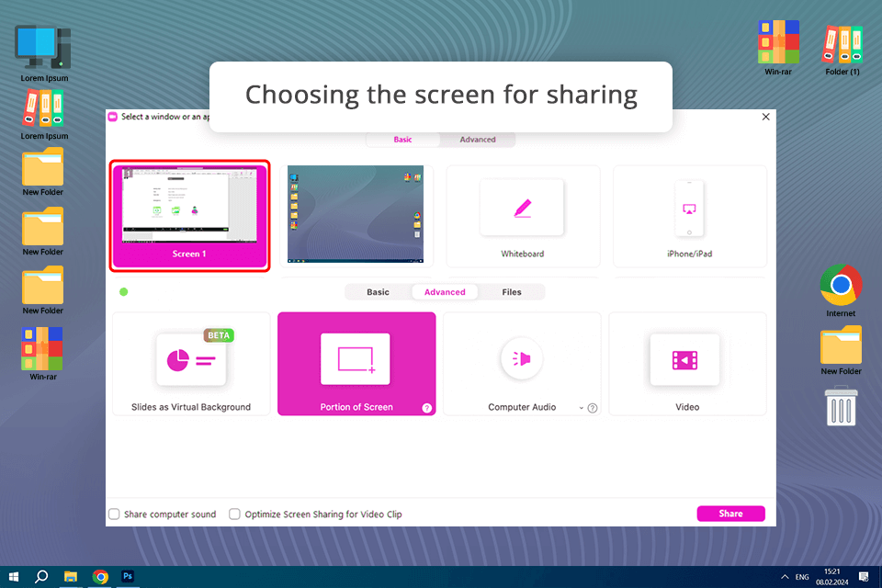Select Slides as Virtual Background icon
Screen dimensions: 882x588
coord(191,359)
